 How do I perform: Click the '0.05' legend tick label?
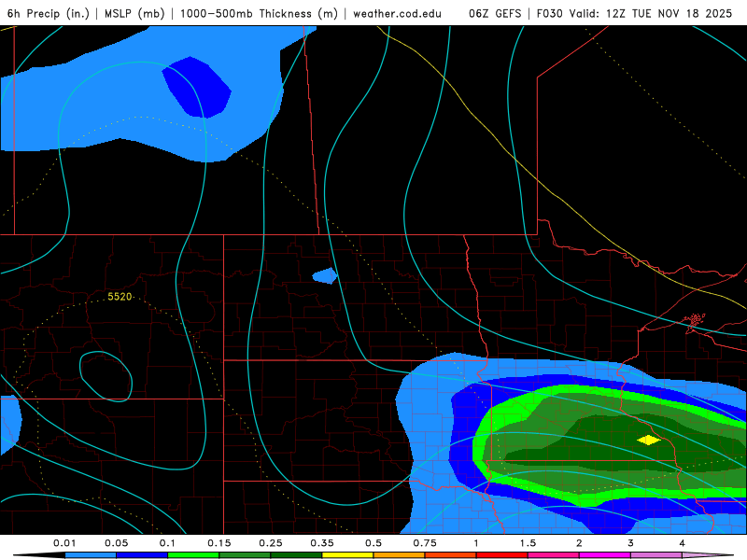coord(116,543)
